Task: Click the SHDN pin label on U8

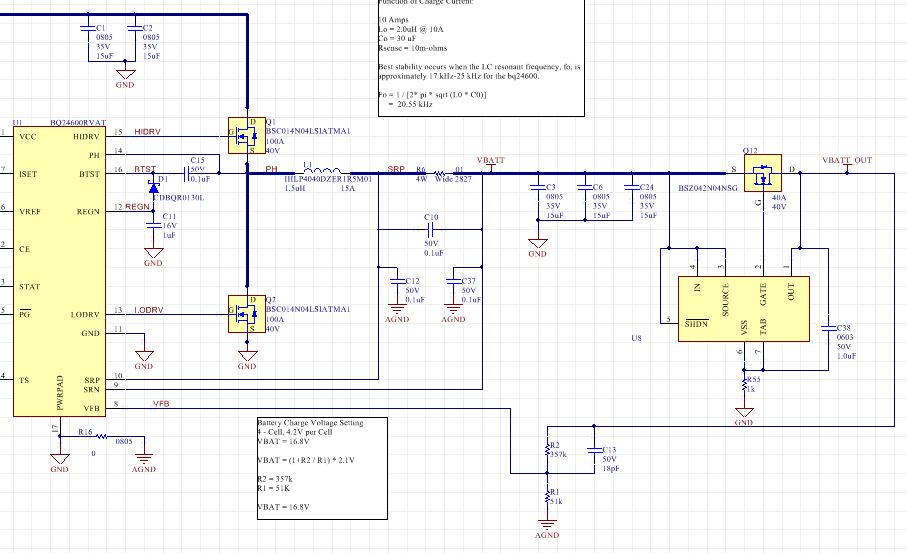Action: [x=696, y=324]
